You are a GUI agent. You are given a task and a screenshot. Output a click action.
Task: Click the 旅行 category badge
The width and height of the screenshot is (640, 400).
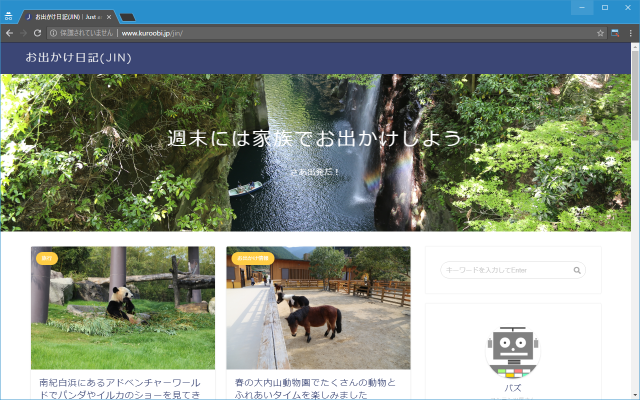(x=47, y=258)
